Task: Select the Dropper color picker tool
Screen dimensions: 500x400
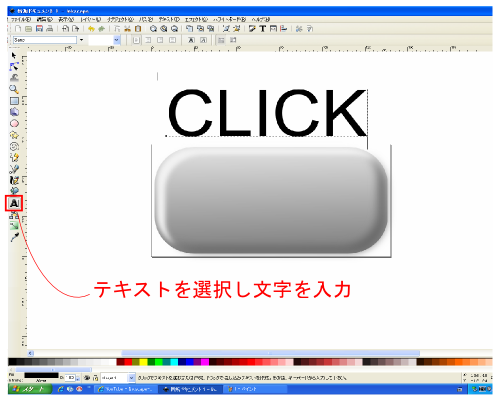Action: [x=14, y=237]
